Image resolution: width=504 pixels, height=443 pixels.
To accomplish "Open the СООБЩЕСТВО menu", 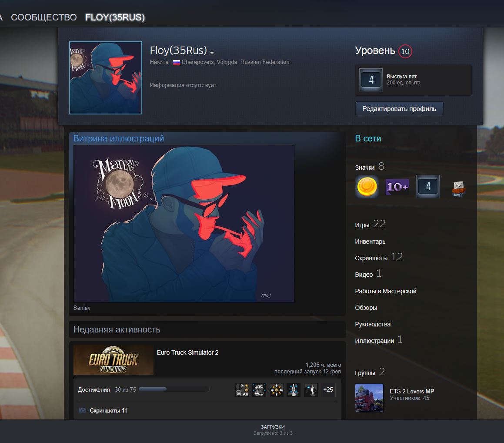I will 44,17.
